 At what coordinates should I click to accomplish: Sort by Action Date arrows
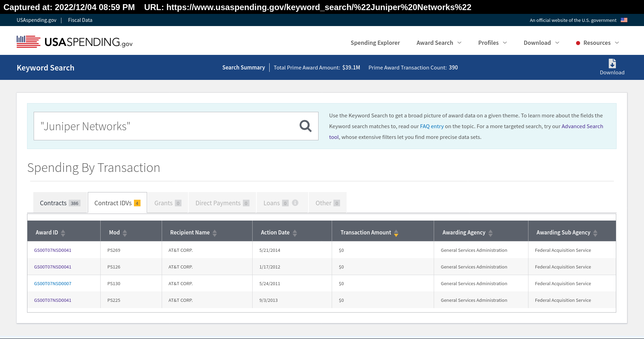(x=295, y=233)
